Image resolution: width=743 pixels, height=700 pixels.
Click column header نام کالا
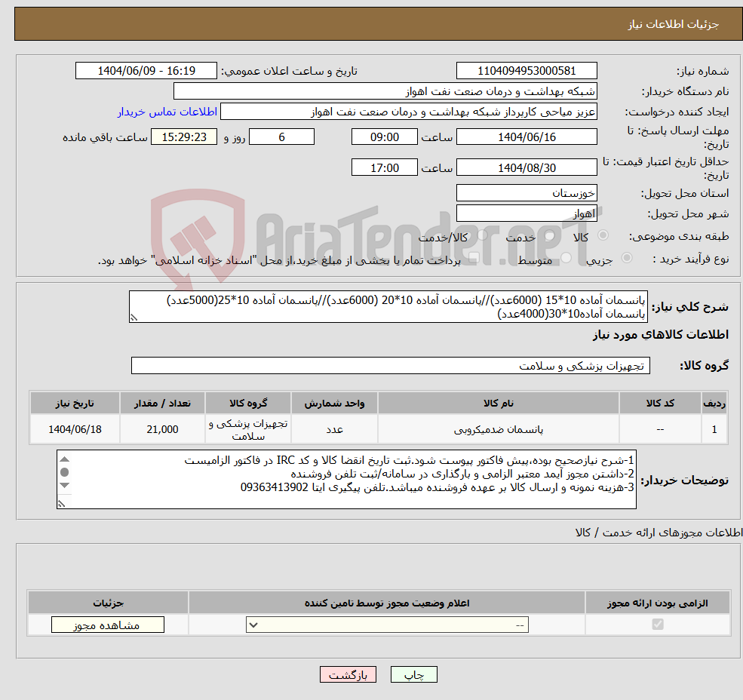pyautogui.click(x=498, y=403)
